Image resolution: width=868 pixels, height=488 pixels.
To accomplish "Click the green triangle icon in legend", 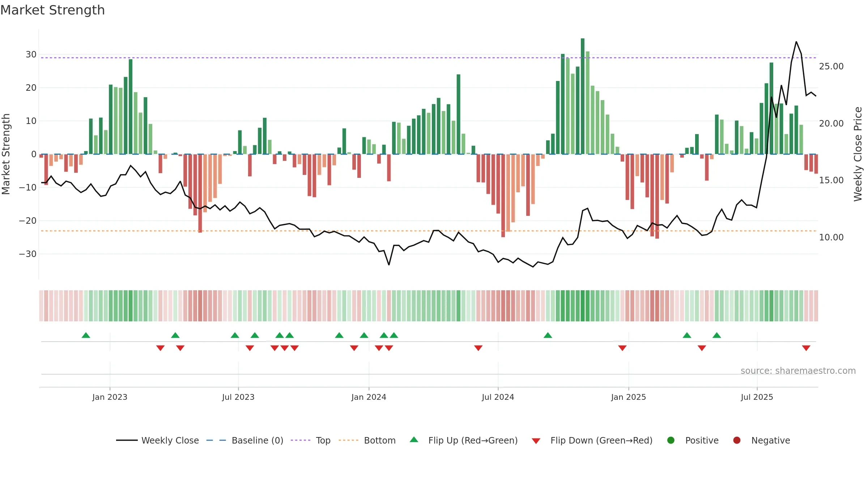I will (x=414, y=440).
